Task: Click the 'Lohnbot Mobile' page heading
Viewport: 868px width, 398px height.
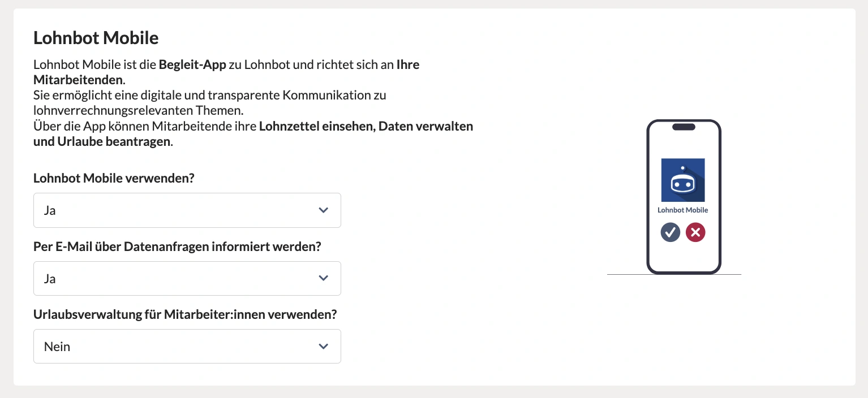Action: point(96,38)
